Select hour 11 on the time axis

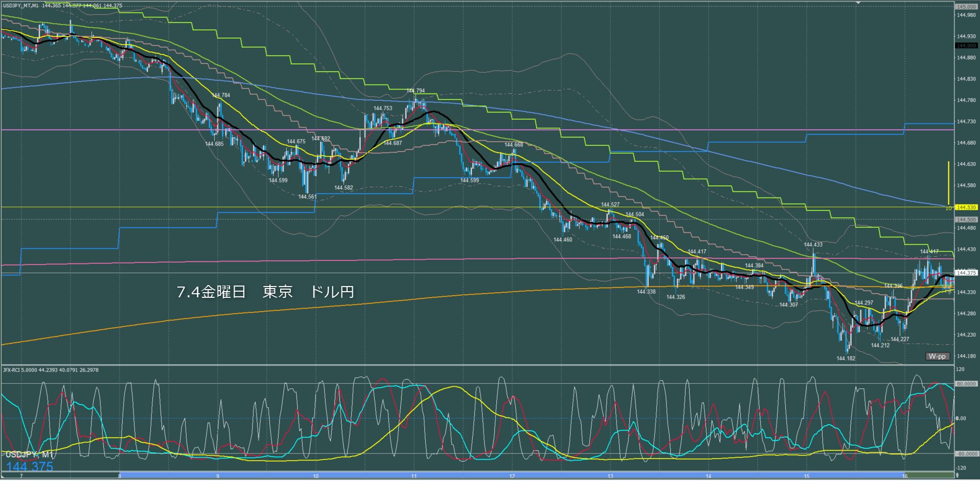[x=414, y=476]
